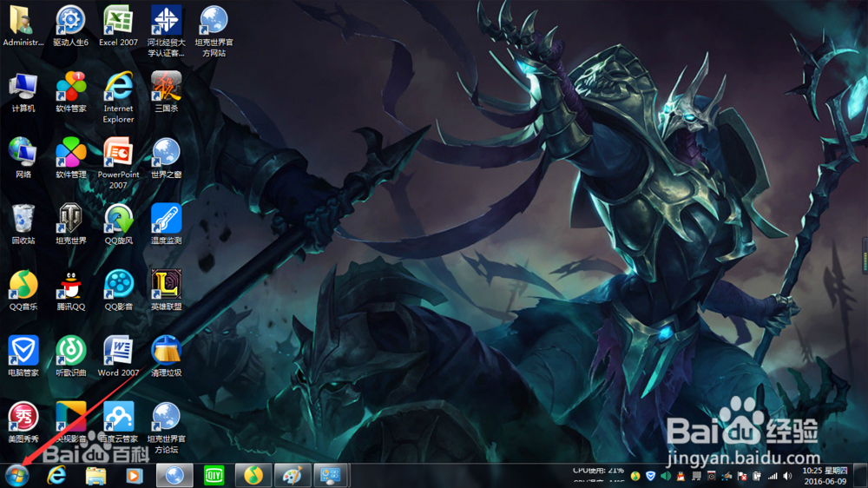Select the 回收站 recycle bin

click(23, 224)
